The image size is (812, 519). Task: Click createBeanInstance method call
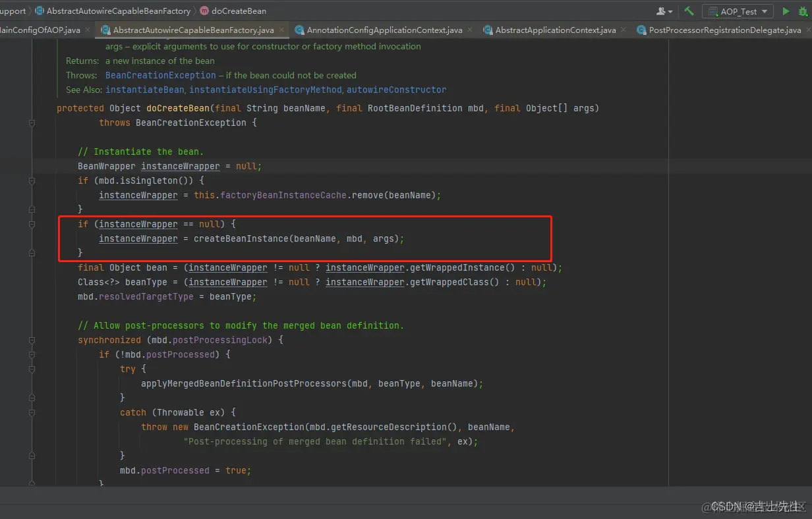point(241,238)
